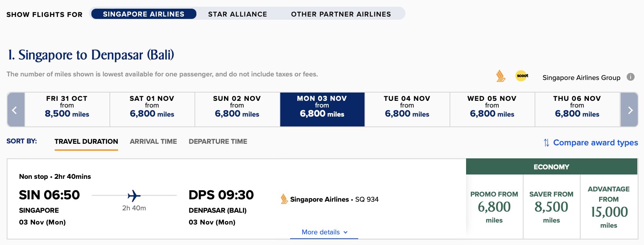Select the Singapore Airlines flights filter
The height and width of the screenshot is (245, 644).
pyautogui.click(x=144, y=14)
